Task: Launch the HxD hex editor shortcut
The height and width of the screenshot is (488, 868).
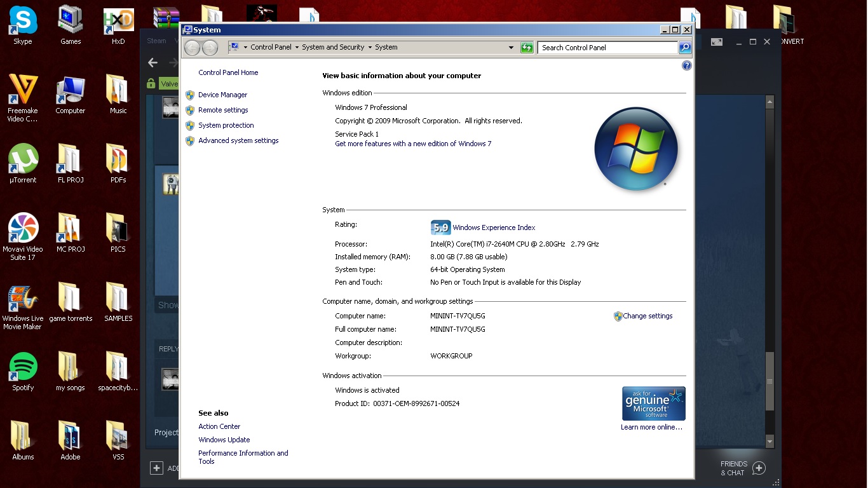Action: click(x=118, y=25)
